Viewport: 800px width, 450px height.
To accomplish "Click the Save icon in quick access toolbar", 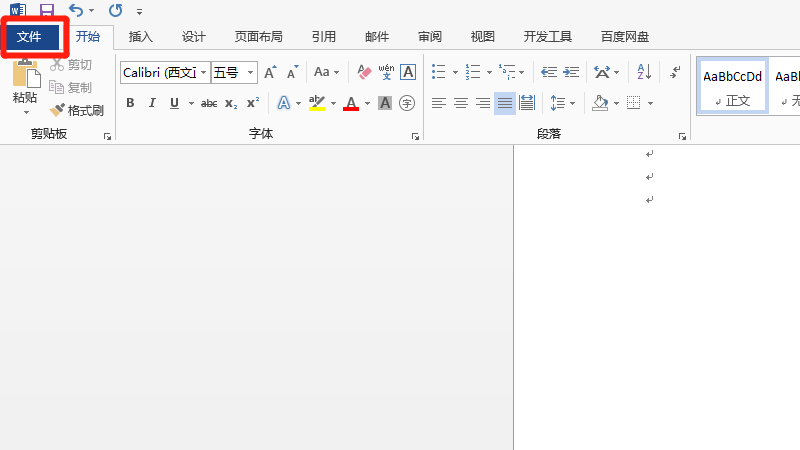I will coord(47,10).
